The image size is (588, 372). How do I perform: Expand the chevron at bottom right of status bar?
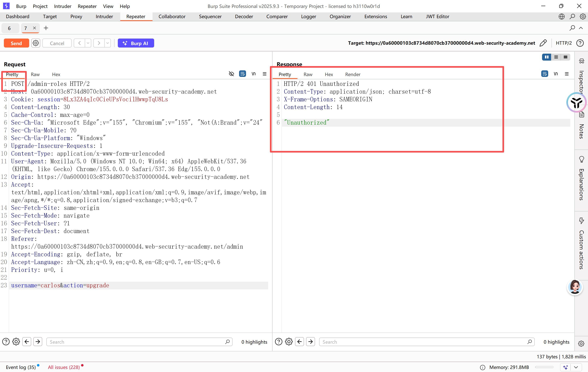[576, 367]
